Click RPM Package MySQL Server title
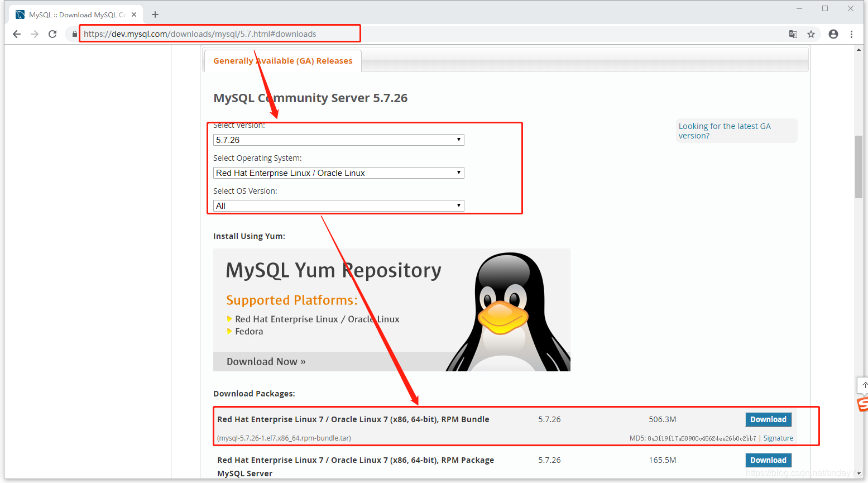This screenshot has width=868, height=483. pos(356,467)
